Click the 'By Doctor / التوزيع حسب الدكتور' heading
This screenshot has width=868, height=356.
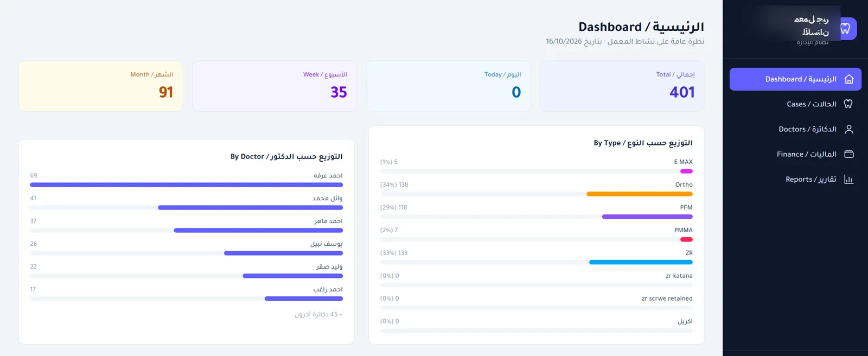click(286, 156)
